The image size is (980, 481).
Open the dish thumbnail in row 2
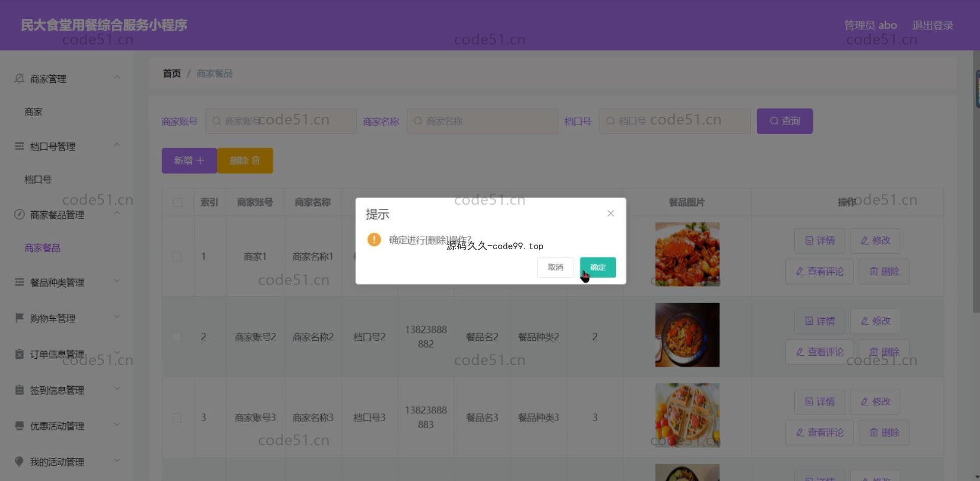click(687, 335)
